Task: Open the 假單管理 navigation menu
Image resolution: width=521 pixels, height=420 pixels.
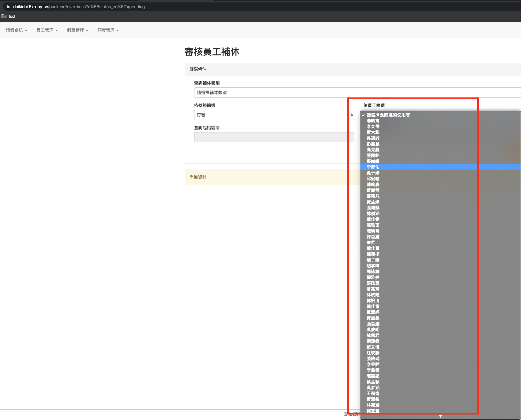Action: 78,30
